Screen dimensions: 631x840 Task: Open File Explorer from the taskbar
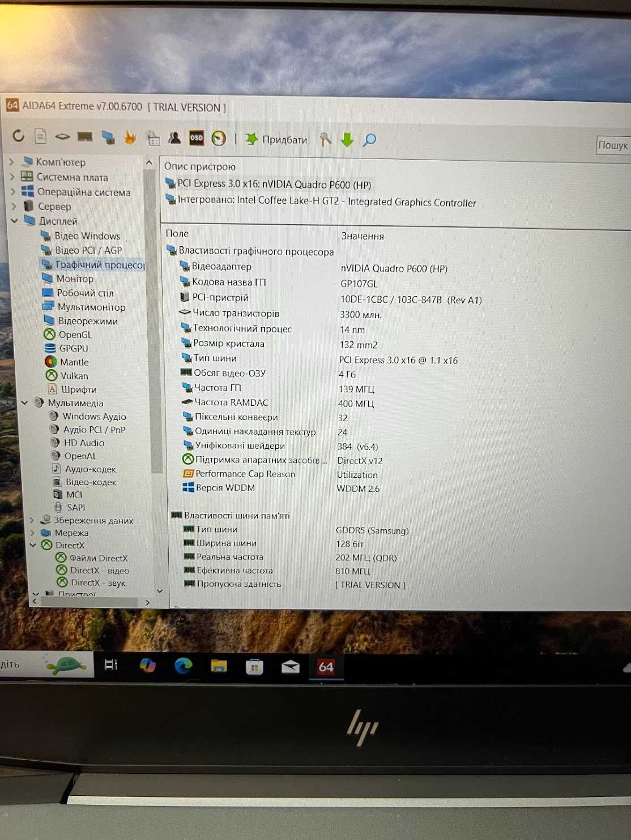coord(219,666)
